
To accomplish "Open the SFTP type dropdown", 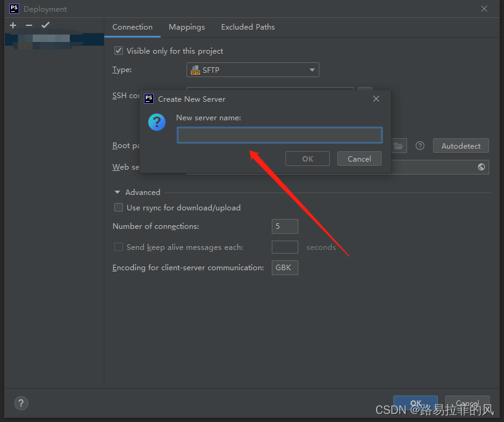I will (x=253, y=70).
